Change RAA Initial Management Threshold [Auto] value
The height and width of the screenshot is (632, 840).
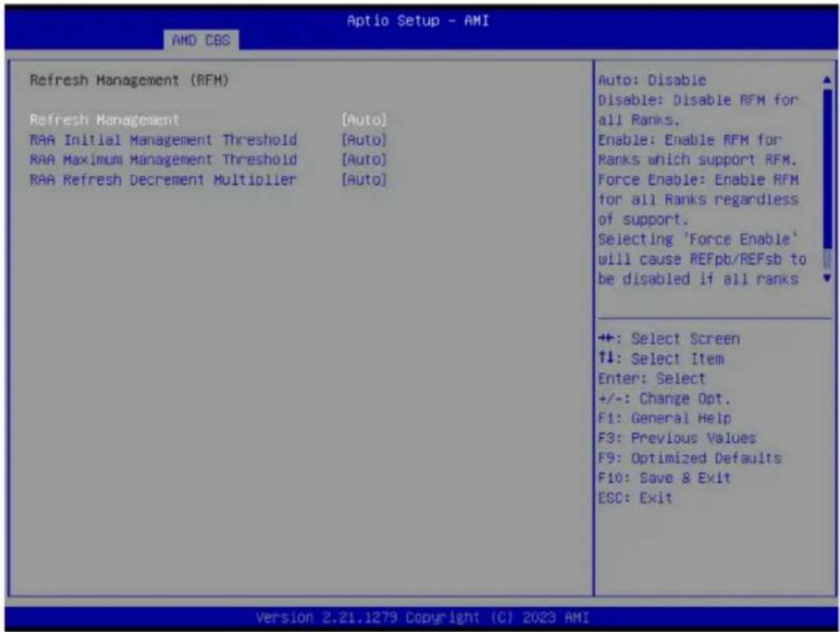click(x=364, y=140)
